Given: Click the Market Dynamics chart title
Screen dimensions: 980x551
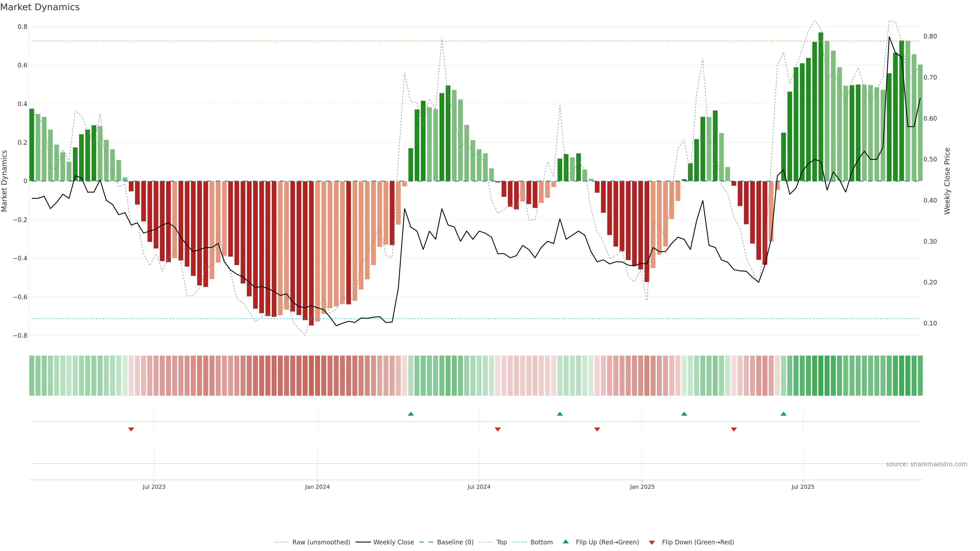Looking at the screenshot, I should tap(40, 7).
